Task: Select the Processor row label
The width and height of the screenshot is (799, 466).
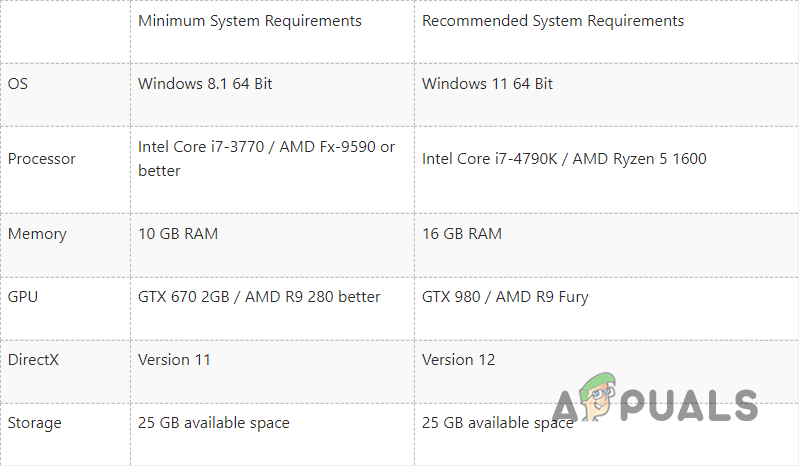Action: (x=42, y=159)
